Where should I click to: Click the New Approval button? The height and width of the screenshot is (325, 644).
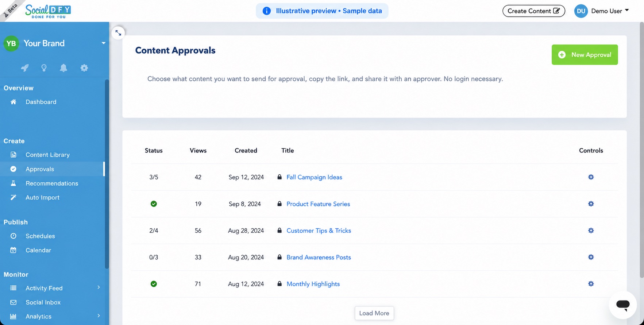click(x=585, y=55)
